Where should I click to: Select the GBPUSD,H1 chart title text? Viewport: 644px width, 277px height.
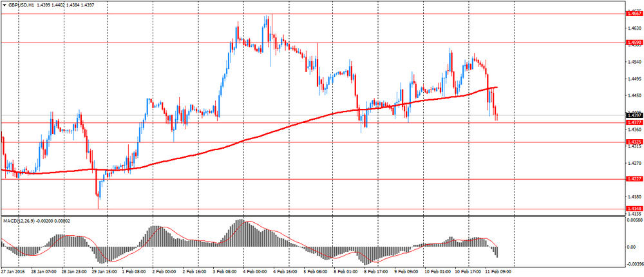point(20,4)
